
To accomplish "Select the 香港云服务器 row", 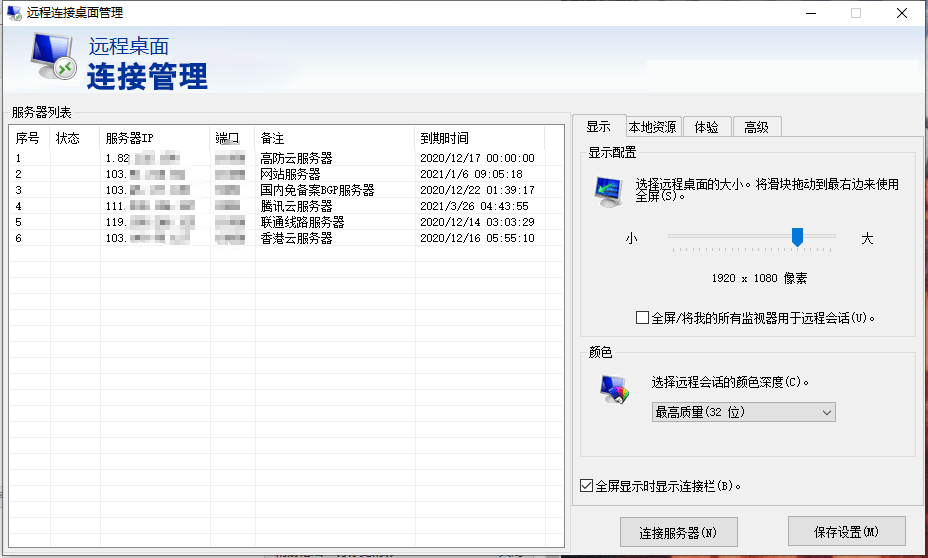I will 296,238.
